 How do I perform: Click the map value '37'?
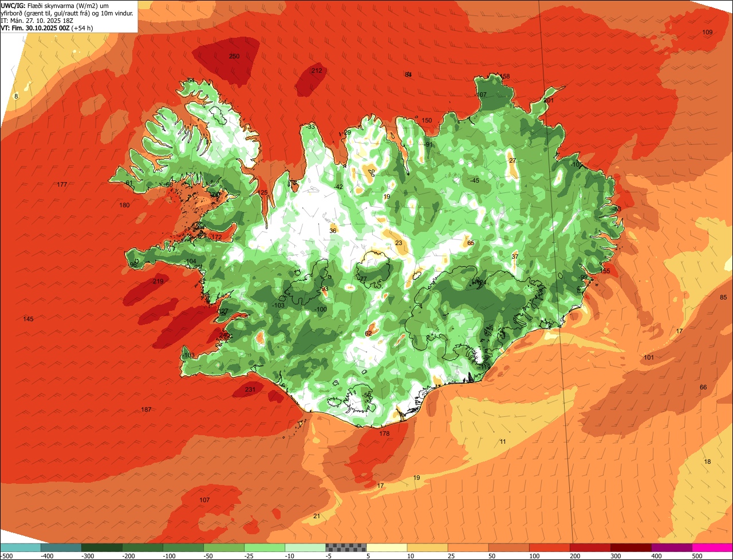click(x=514, y=256)
